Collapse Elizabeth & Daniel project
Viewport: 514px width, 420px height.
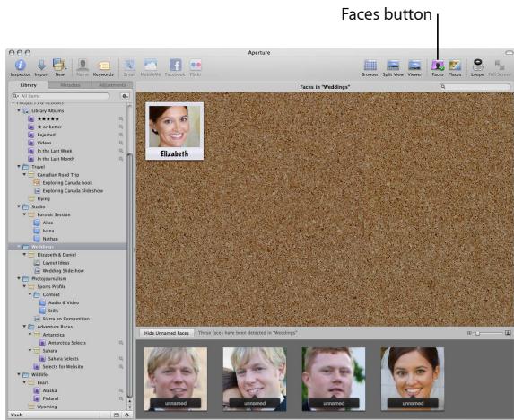pyautogui.click(x=24, y=254)
